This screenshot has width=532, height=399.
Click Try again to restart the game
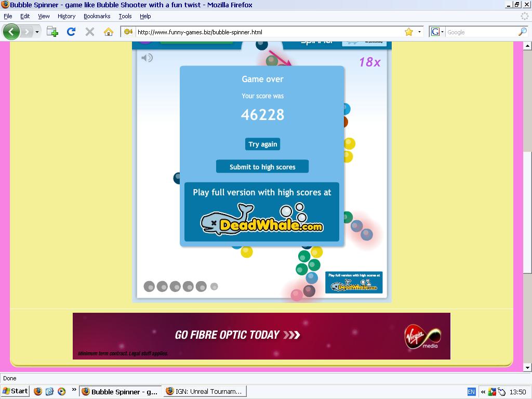[262, 144]
